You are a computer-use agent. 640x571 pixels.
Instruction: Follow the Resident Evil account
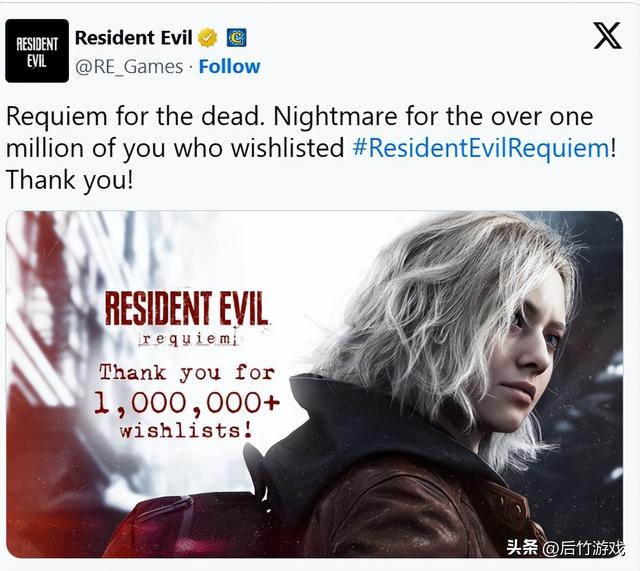point(229,67)
